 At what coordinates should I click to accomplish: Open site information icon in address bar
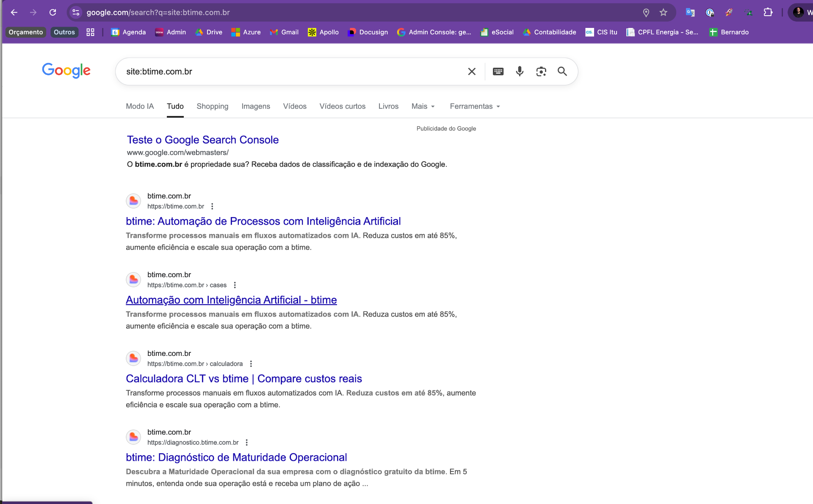(76, 12)
